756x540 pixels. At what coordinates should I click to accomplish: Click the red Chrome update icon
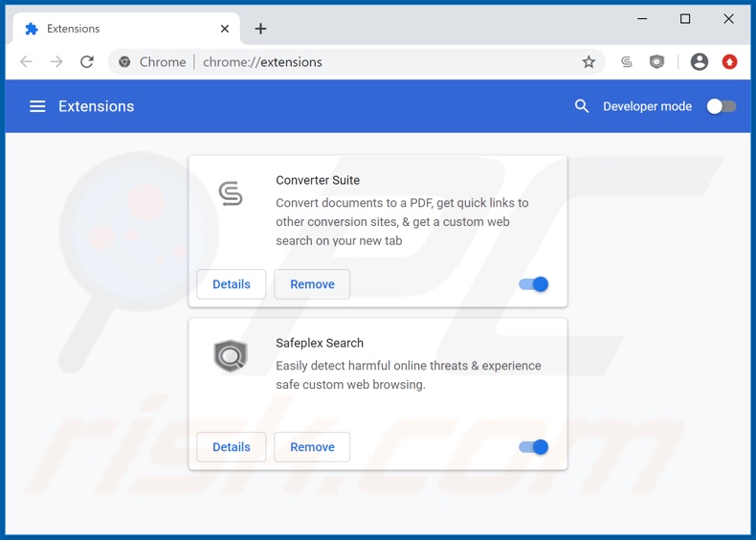coord(729,62)
